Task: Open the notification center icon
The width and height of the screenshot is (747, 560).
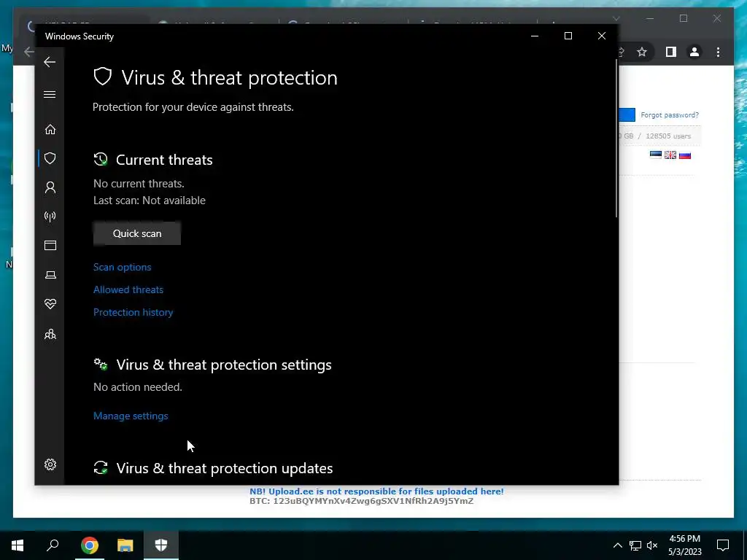Action: coord(723,545)
